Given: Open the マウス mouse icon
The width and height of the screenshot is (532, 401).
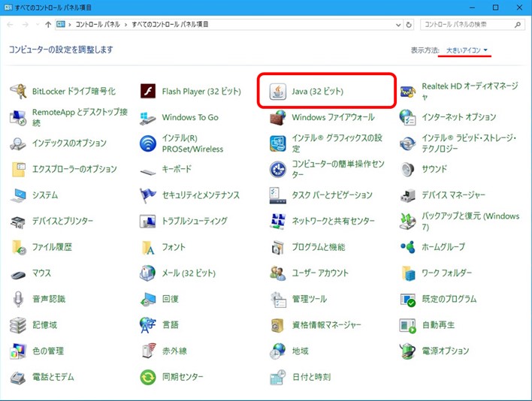Looking at the screenshot, I should 18,274.
